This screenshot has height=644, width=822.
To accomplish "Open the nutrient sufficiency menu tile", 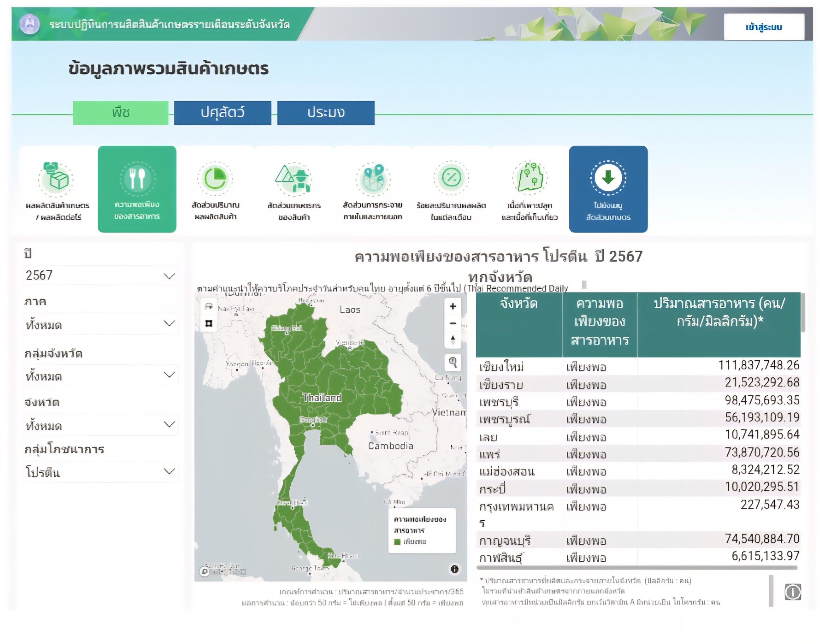I will [137, 188].
